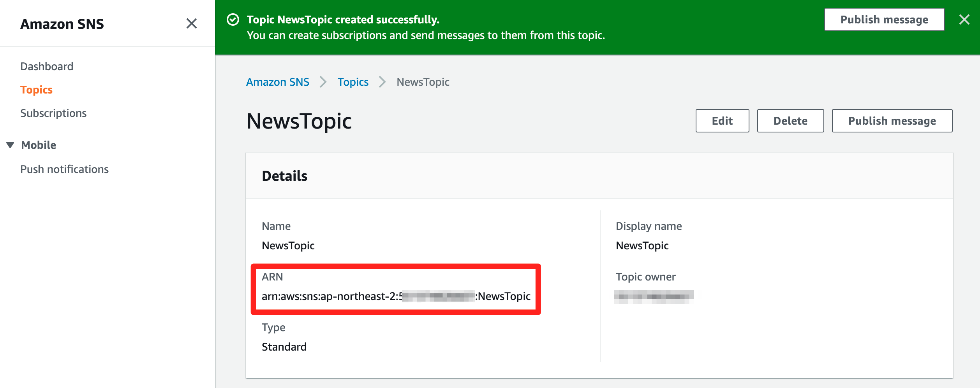Open Push notifications under Mobile
Viewport: 980px width, 388px height.
64,169
